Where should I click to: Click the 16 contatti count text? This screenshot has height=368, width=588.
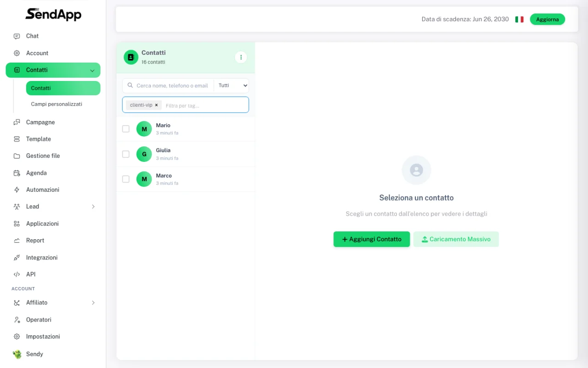click(x=153, y=62)
